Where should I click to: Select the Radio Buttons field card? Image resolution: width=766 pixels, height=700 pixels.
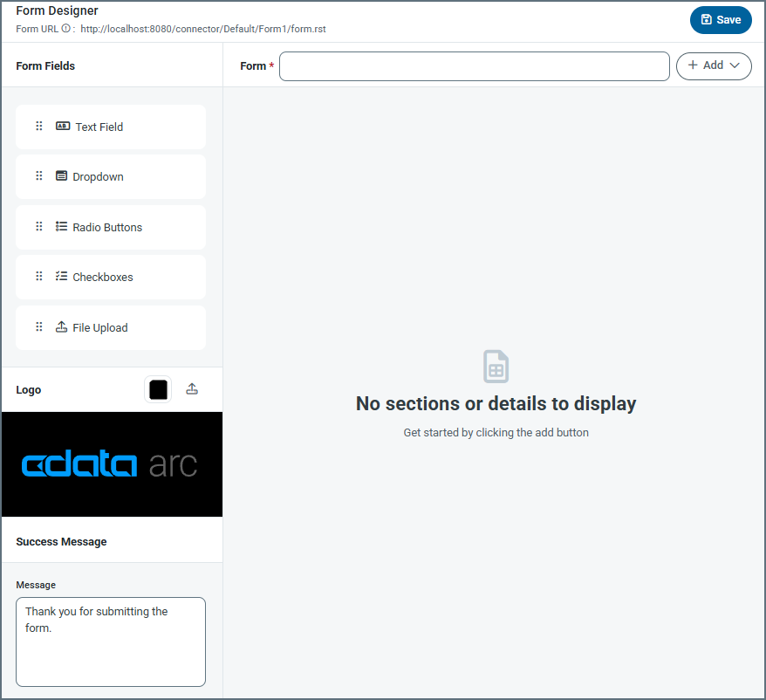[111, 227]
